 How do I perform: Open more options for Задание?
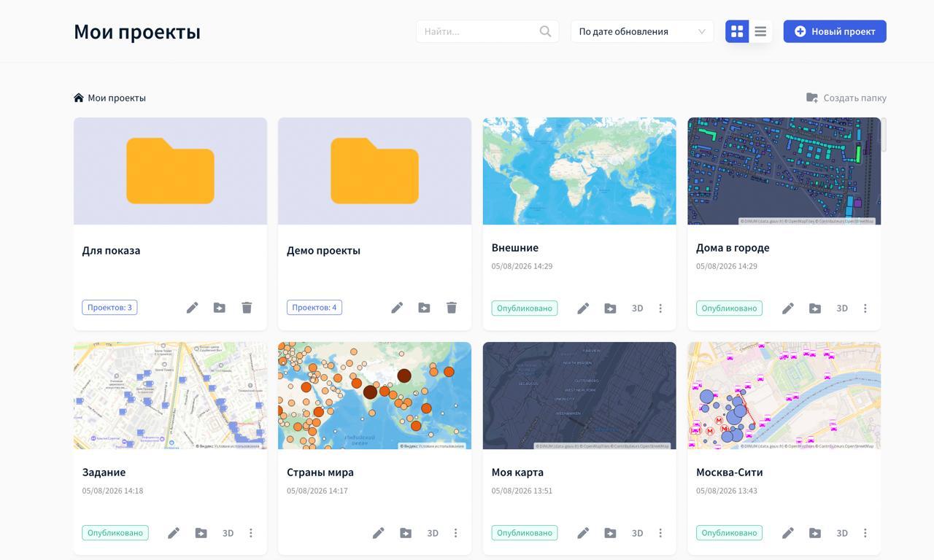(x=251, y=533)
